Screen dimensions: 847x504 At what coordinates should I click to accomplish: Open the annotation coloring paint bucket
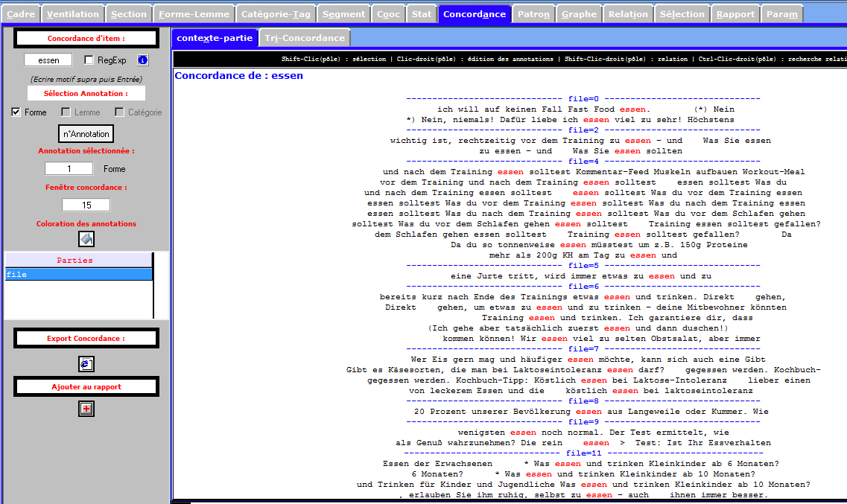click(x=86, y=238)
